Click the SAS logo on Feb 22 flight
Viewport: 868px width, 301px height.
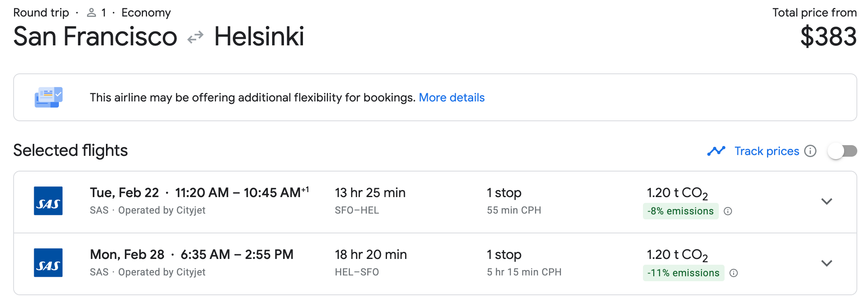[x=48, y=201]
